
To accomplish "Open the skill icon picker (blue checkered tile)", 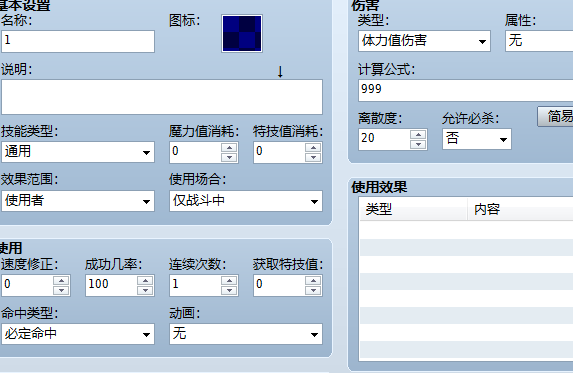I will click(x=242, y=33).
